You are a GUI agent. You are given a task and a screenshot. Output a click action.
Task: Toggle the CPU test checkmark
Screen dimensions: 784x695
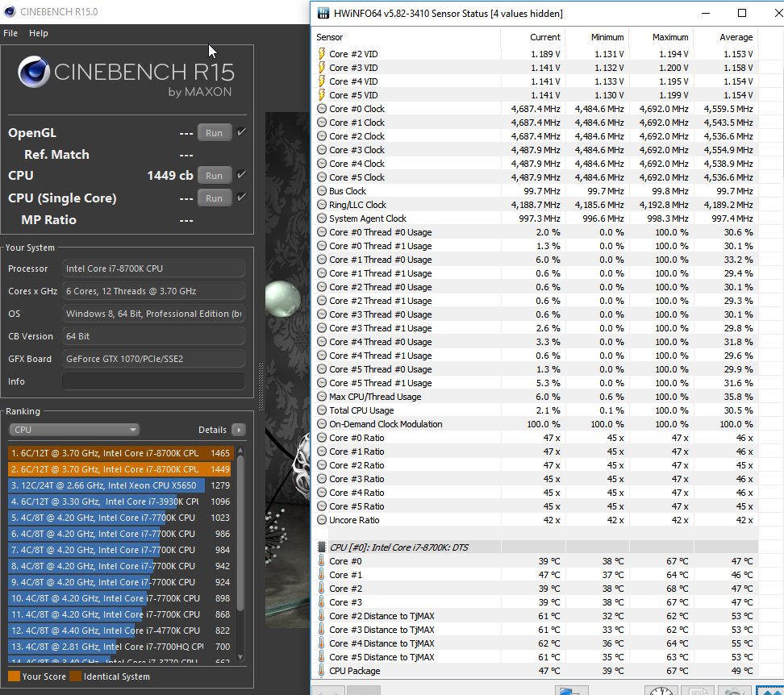241,175
